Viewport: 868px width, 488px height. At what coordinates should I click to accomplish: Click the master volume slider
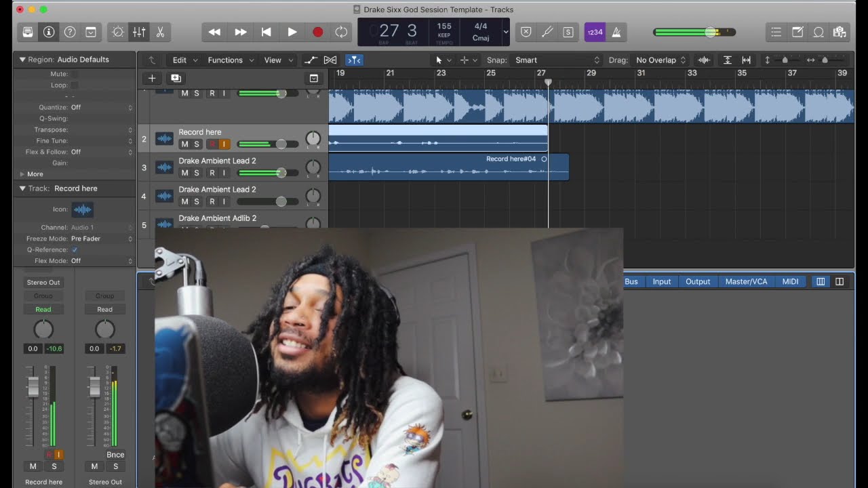pyautogui.click(x=694, y=32)
